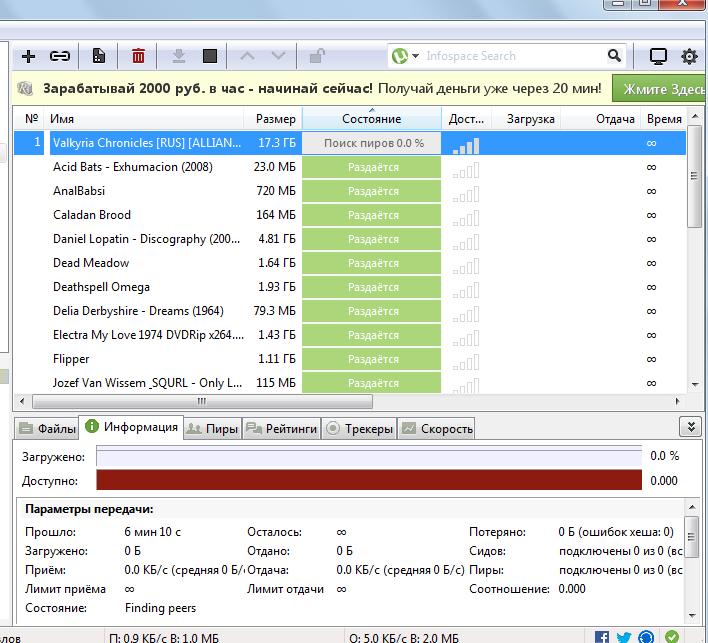Click the Move Up Queue arrow
The height and width of the screenshot is (643, 708).
tap(247, 56)
